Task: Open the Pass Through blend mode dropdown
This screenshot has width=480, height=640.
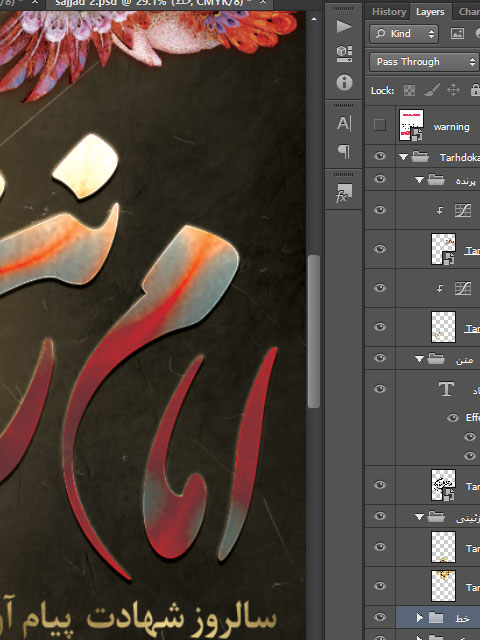Action: click(x=424, y=62)
